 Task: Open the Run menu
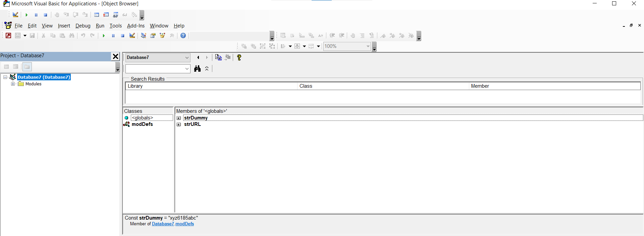(x=100, y=26)
